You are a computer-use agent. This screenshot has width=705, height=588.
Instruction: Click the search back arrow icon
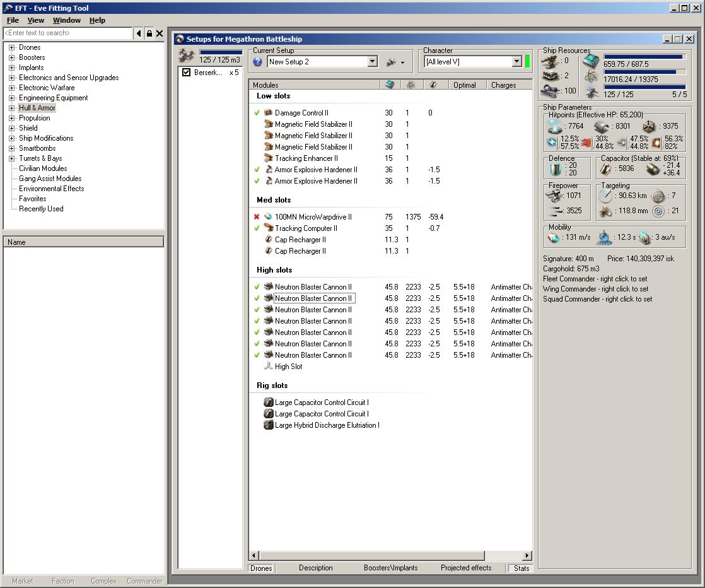coord(139,33)
